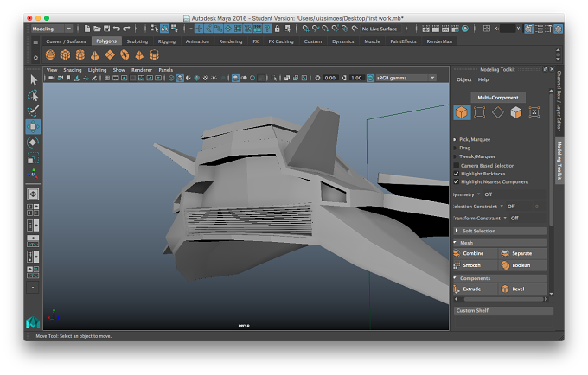The height and width of the screenshot is (375, 588).
Task: Activate the Scale tool
Action: pos(33,158)
